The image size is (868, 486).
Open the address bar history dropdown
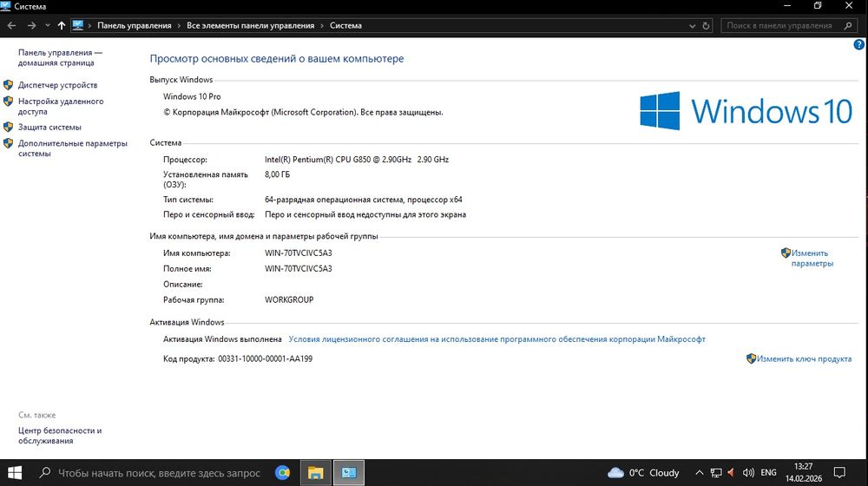(692, 26)
